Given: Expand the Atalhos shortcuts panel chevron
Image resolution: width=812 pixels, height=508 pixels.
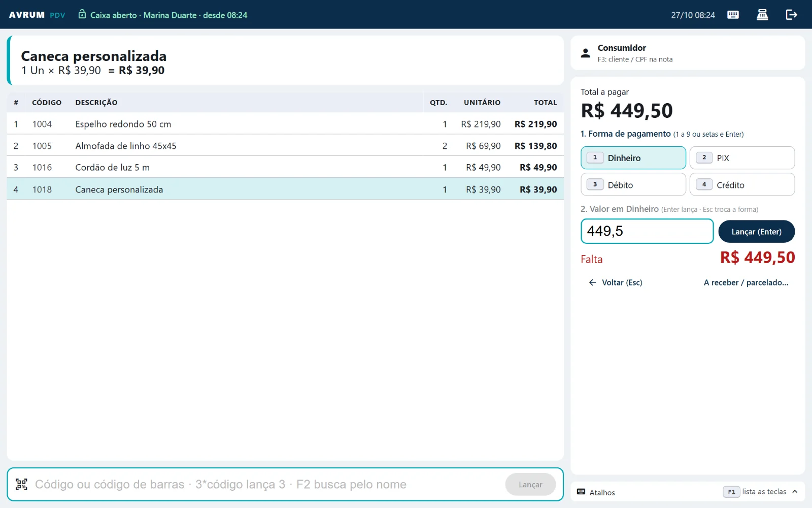Looking at the screenshot, I should [795, 492].
